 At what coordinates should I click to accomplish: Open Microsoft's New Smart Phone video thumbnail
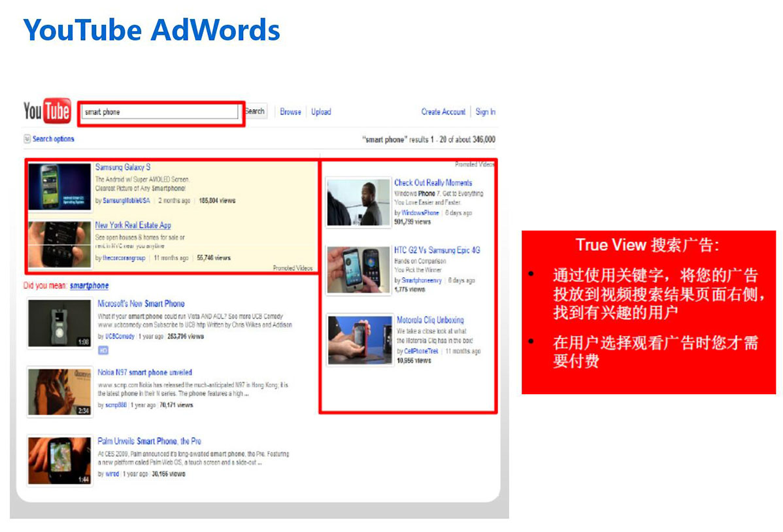click(x=60, y=324)
